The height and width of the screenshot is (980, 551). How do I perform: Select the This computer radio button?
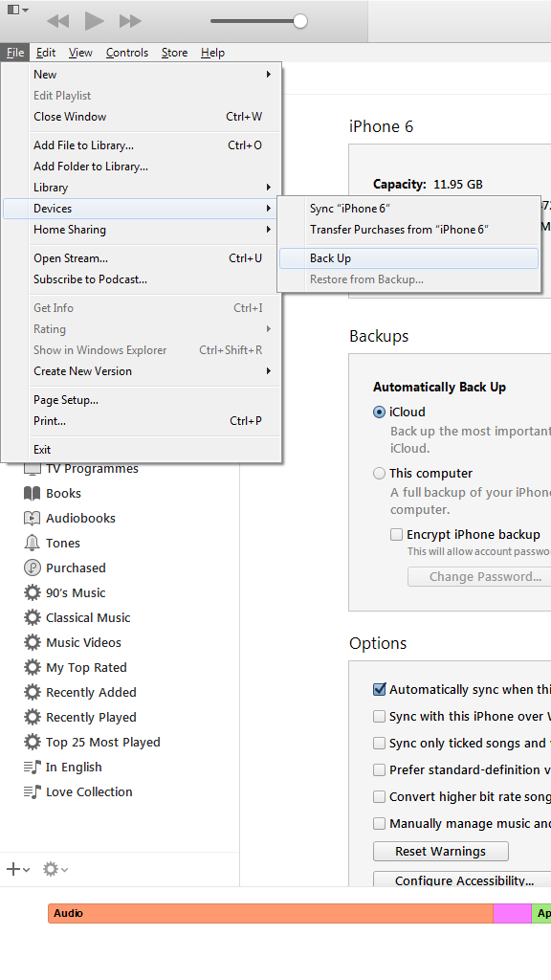tap(379, 473)
